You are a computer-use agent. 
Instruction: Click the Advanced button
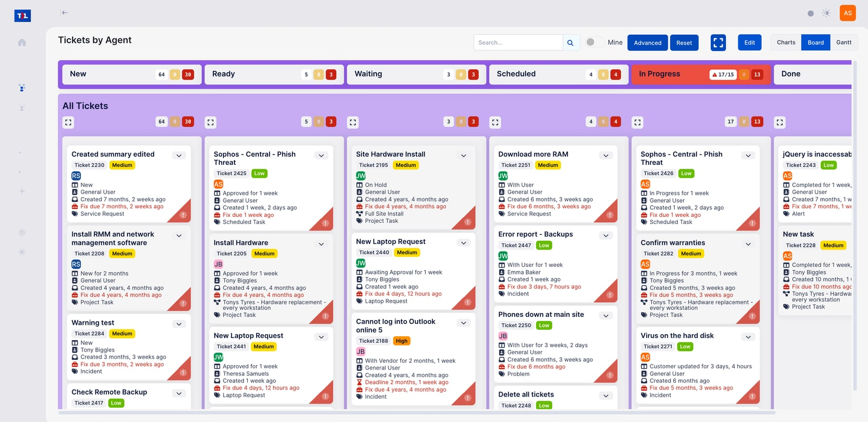[648, 43]
